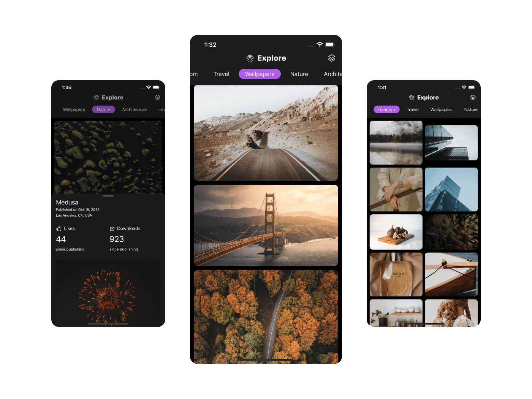This screenshot has width=532, height=399.
Task: Open the Nature tab in the center phone
Action: [x=299, y=74]
